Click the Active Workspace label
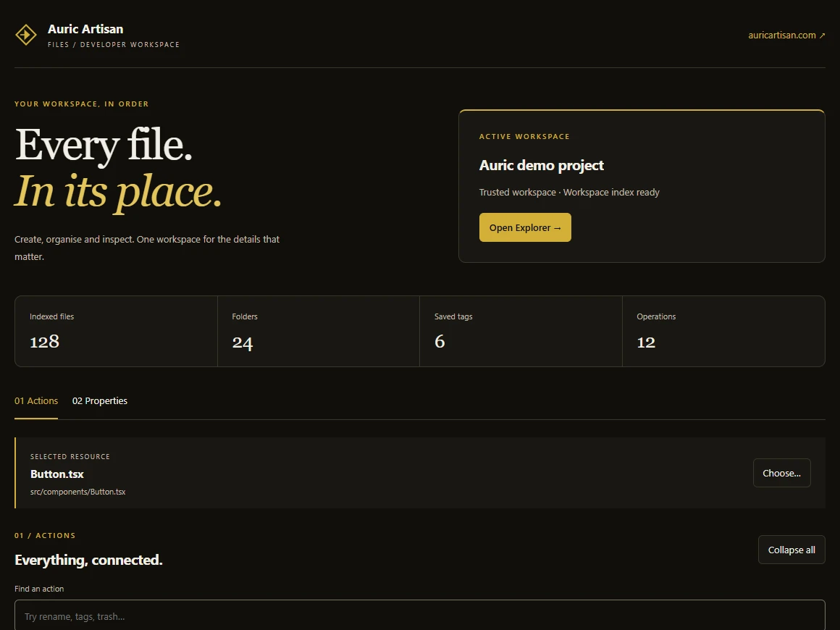This screenshot has width=840, height=630. (524, 137)
